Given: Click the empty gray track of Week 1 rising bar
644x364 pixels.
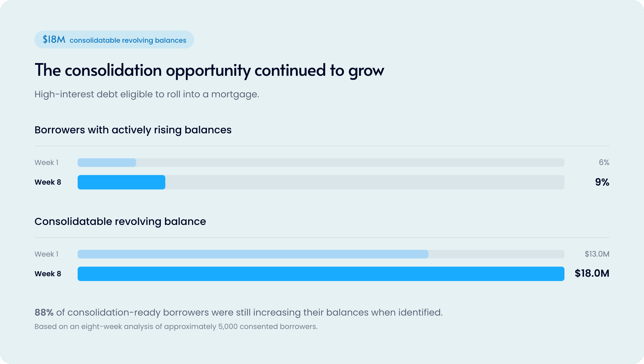Looking at the screenshot, I should (x=350, y=163).
